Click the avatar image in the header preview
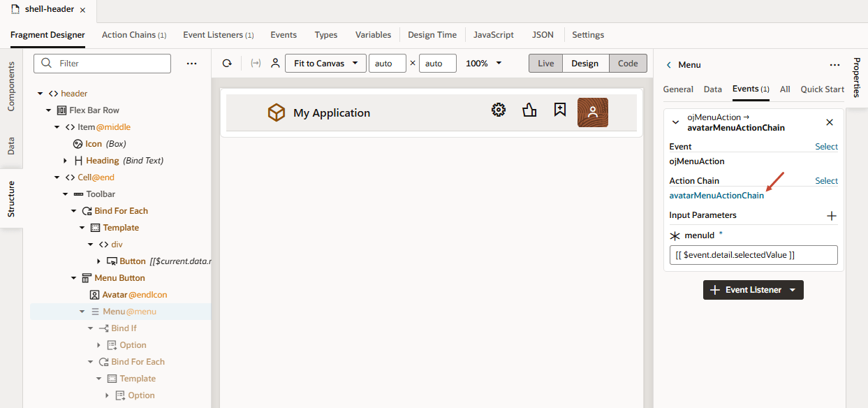This screenshot has width=868, height=408. pyautogui.click(x=592, y=112)
